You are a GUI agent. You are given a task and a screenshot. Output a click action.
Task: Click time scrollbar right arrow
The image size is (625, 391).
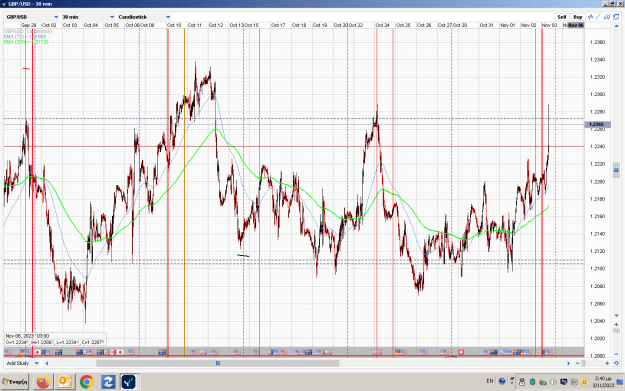coord(568,363)
